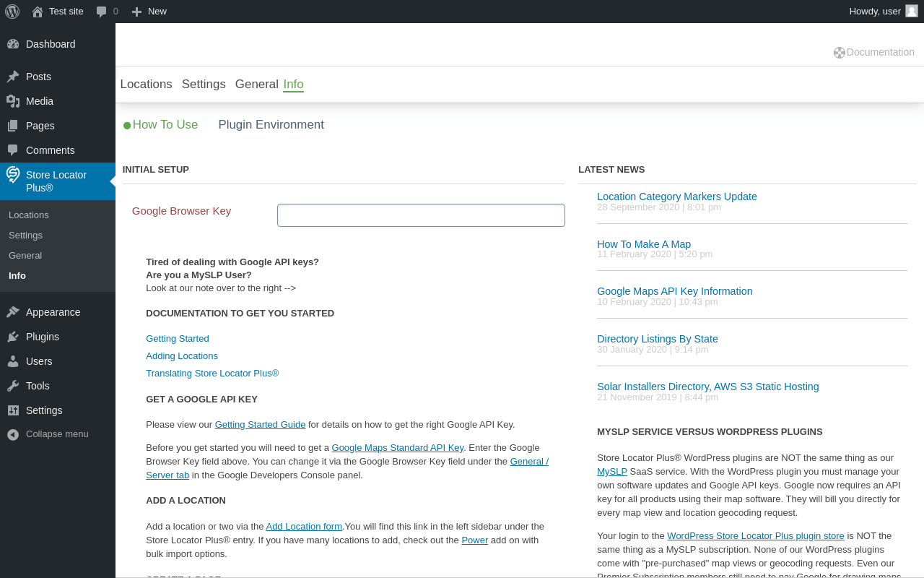Open Media menu item
This screenshot has width=924, height=578.
40,101
